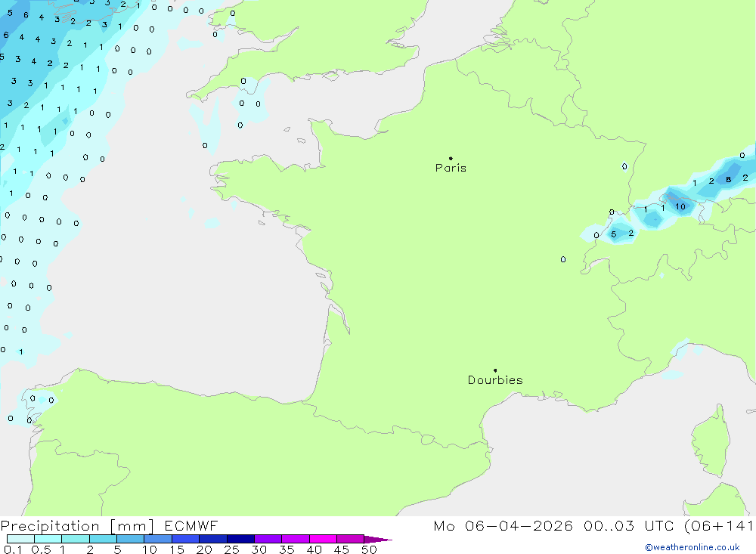Click the purple arrow tip above 50
Image resolution: width=756 pixels, height=554 pixels.
(378, 539)
